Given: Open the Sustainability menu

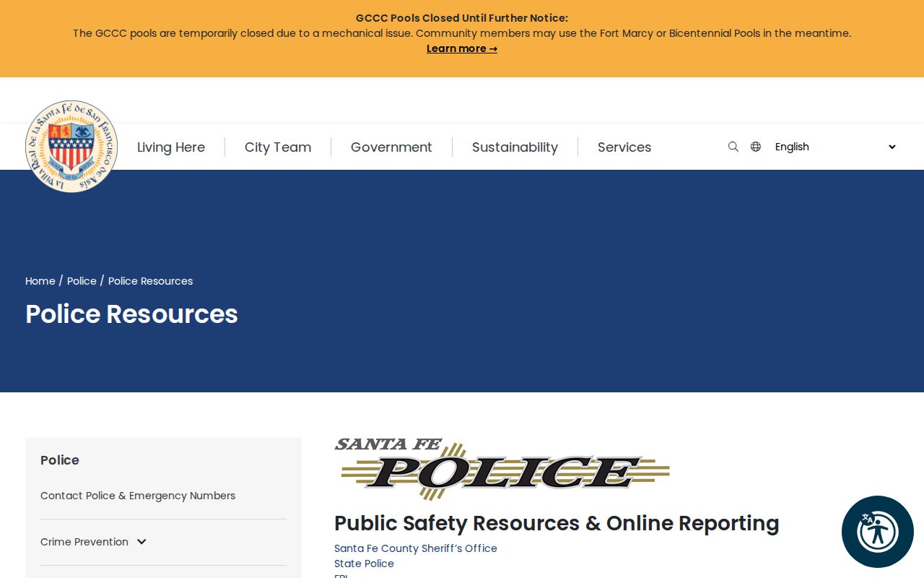Looking at the screenshot, I should click(515, 147).
